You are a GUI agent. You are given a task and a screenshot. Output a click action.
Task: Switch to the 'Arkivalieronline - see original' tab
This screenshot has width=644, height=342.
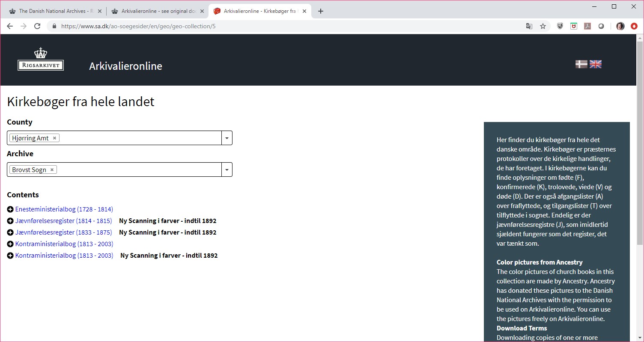(156, 11)
